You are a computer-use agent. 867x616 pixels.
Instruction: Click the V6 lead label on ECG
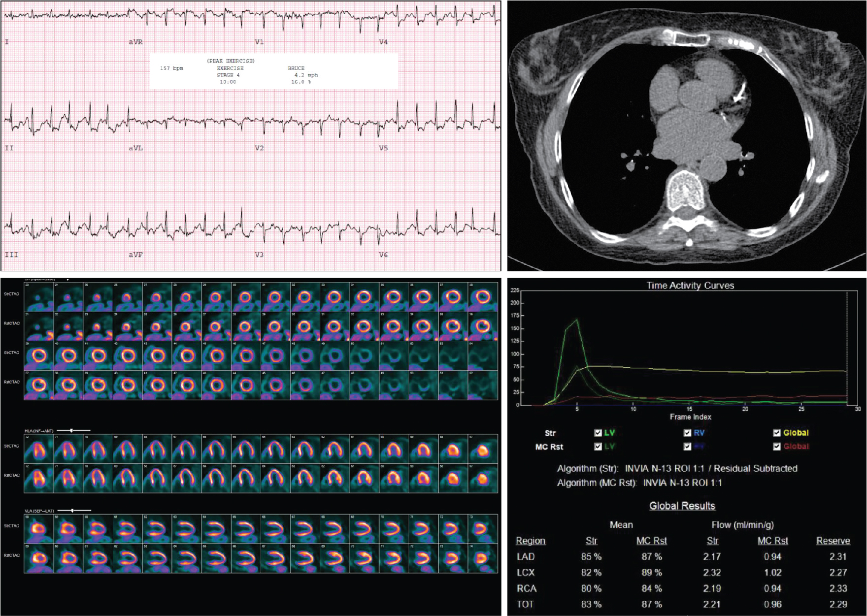tap(383, 255)
